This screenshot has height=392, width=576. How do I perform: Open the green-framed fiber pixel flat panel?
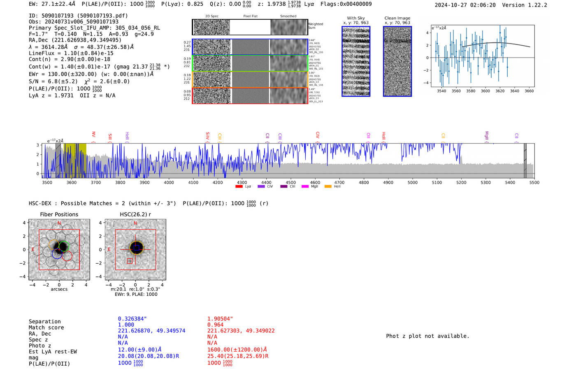pos(250,63)
